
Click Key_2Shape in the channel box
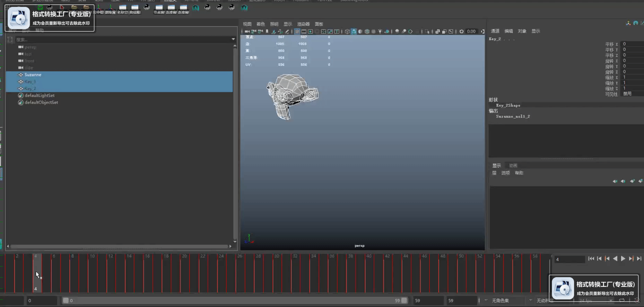pyautogui.click(x=508, y=105)
